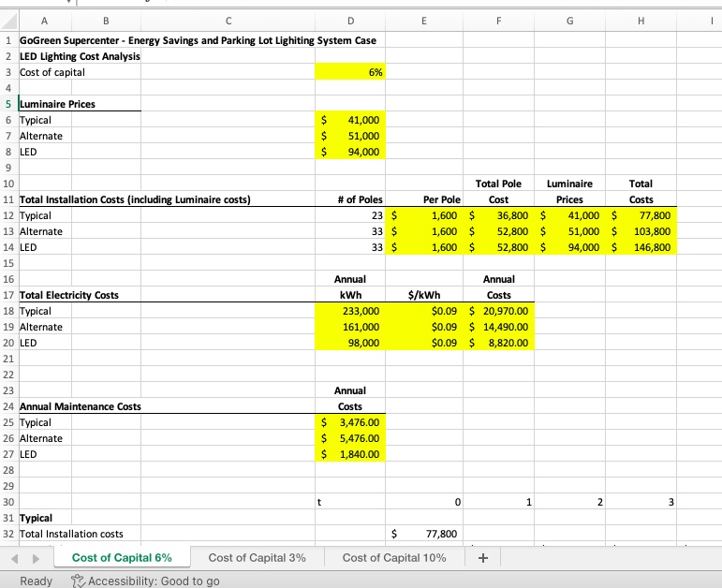Select column E header
722x588 pixels.
(424, 21)
